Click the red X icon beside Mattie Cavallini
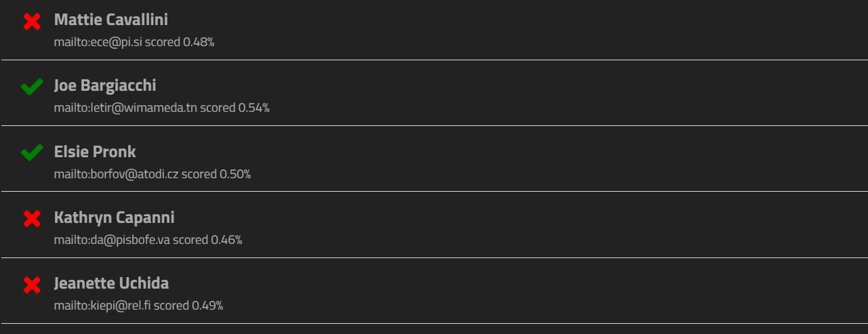 pos(32,22)
